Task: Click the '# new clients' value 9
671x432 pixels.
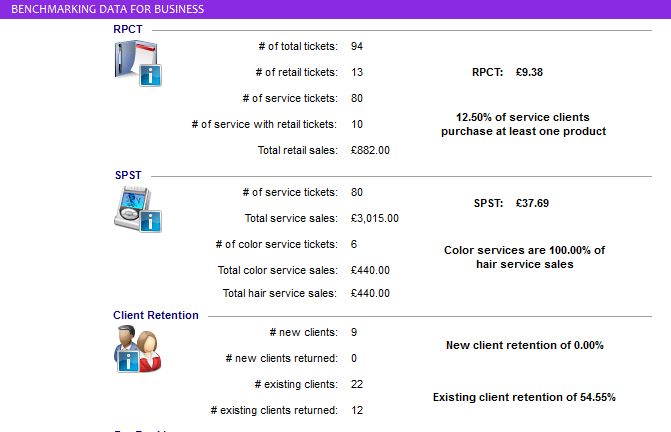Action: pos(354,332)
